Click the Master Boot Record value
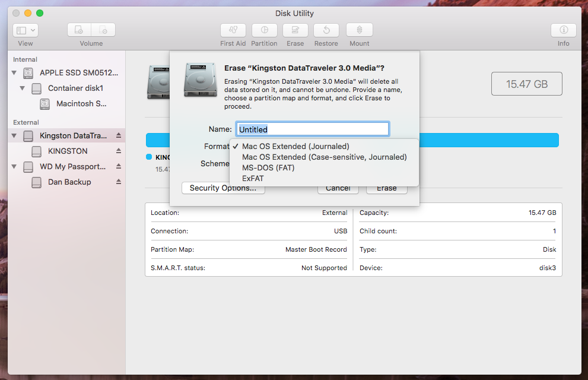The width and height of the screenshot is (588, 380). click(316, 249)
